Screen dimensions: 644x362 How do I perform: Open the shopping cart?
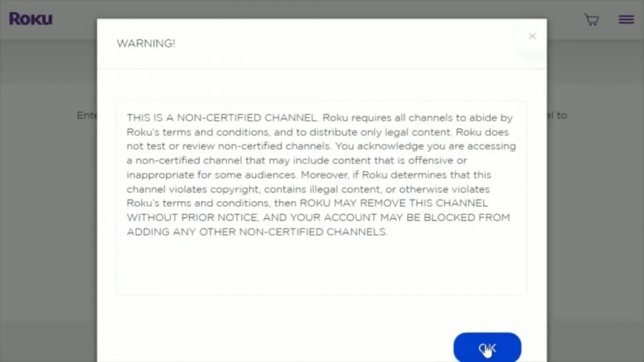click(592, 19)
